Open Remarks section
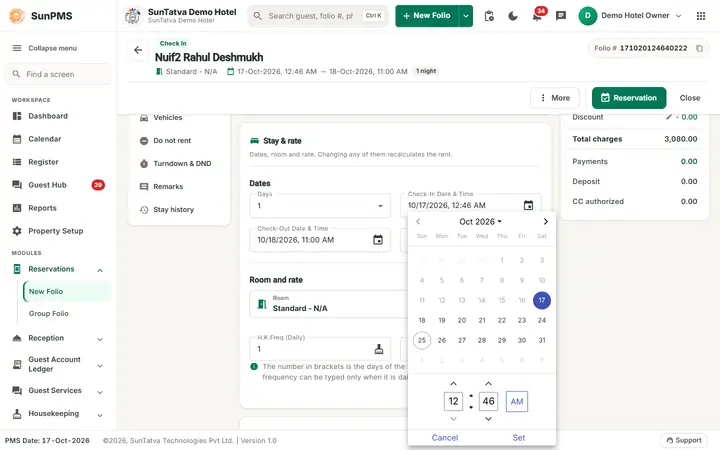The height and width of the screenshot is (450, 720). [179, 186]
